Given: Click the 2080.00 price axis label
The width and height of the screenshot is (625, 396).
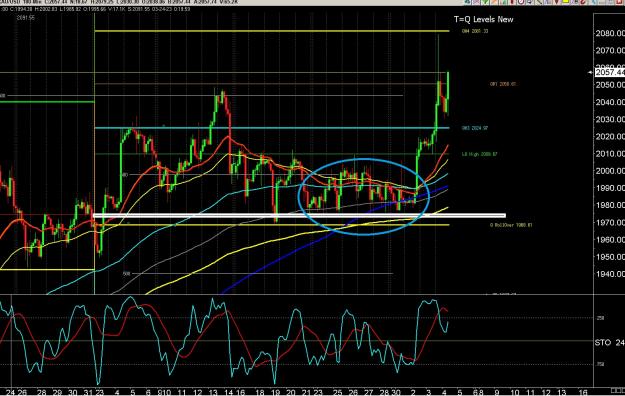Looking at the screenshot, I should click(x=610, y=33).
